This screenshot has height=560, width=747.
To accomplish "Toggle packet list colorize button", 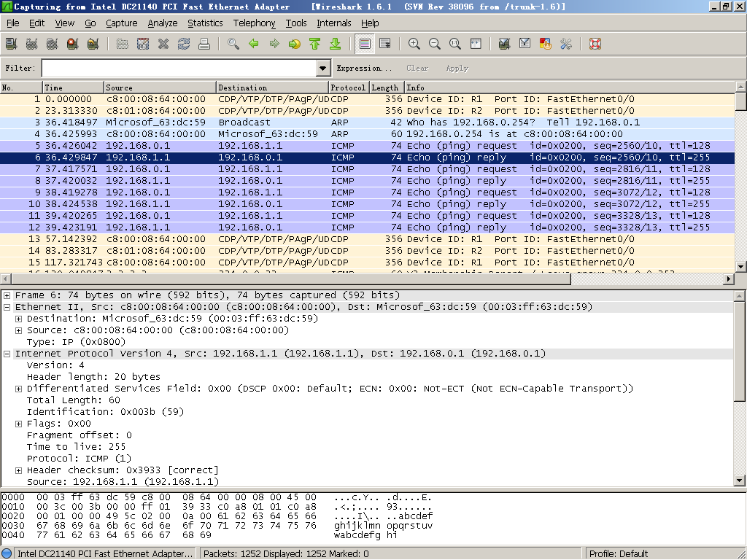I will point(365,44).
